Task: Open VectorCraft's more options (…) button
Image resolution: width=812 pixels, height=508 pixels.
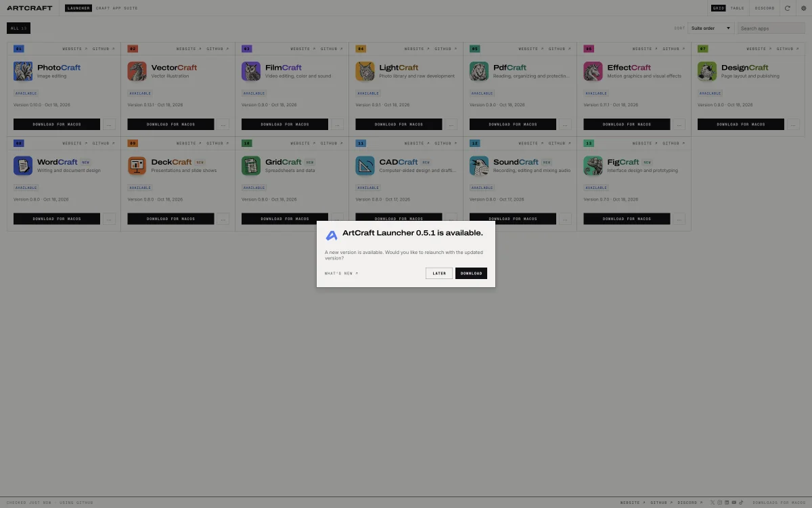Action: tap(223, 125)
